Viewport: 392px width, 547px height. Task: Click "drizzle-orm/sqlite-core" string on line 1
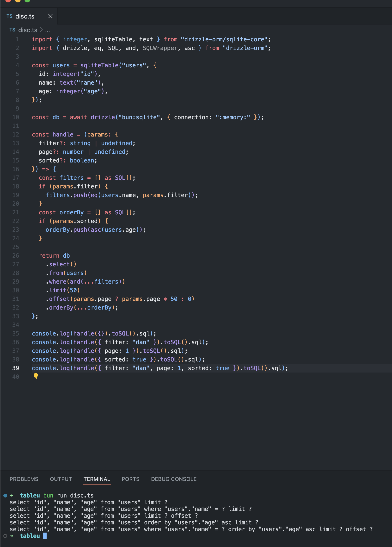click(x=224, y=39)
